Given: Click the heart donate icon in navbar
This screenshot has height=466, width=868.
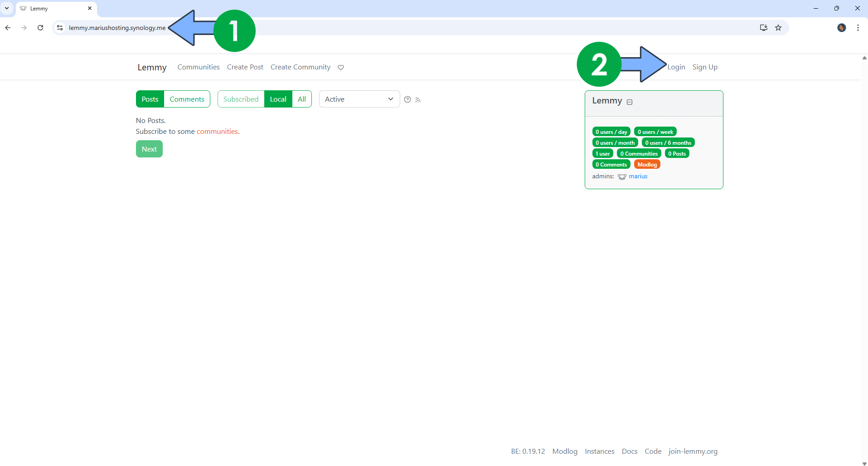Looking at the screenshot, I should click(x=341, y=68).
